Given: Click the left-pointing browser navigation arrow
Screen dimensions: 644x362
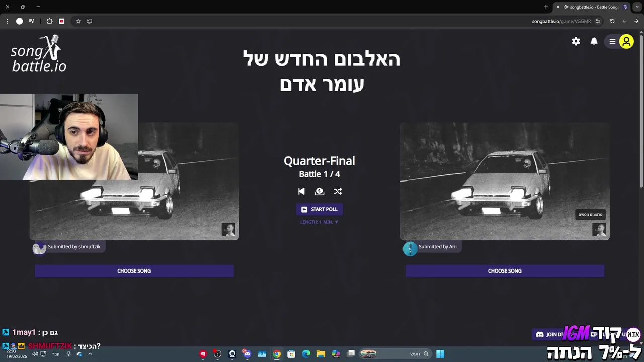Looking at the screenshot, I should point(624,21).
